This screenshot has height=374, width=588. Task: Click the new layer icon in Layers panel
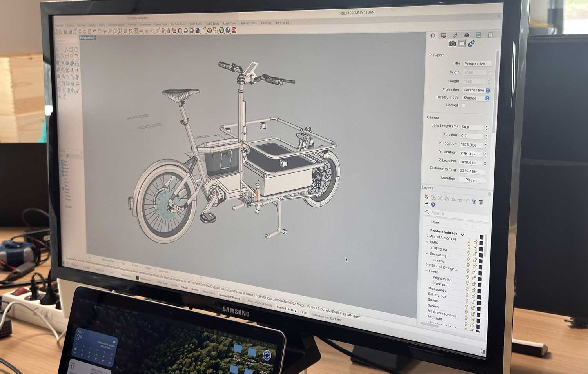(426, 198)
